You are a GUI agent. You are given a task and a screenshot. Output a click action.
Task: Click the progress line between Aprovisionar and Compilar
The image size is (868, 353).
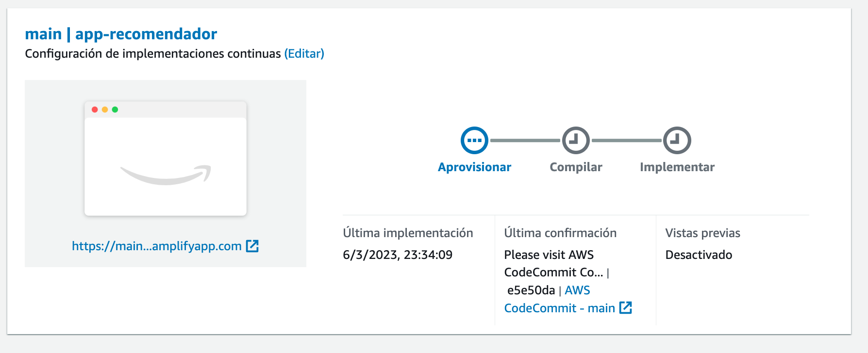(525, 140)
